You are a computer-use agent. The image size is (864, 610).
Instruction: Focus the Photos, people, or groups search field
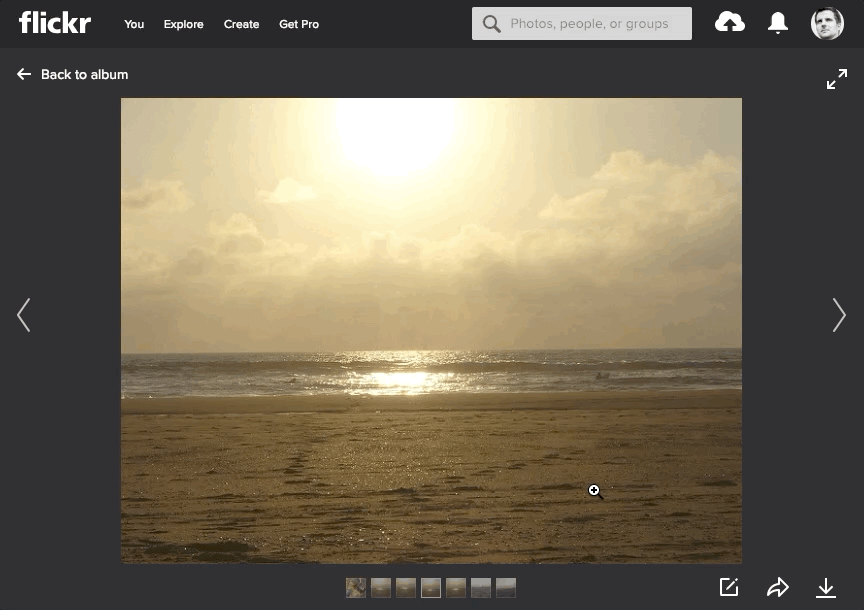point(582,24)
